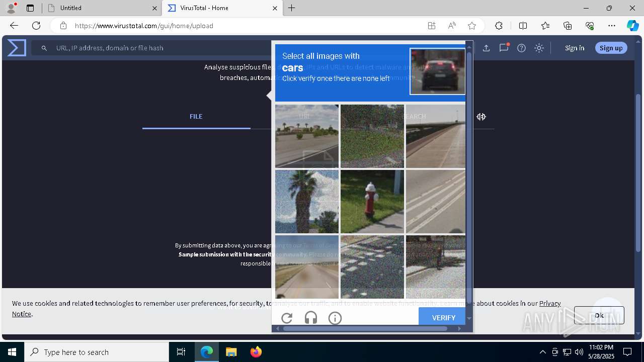Viewport: 644px width, 362px height.
Task: Open the read aloud icon
Action: point(452,26)
